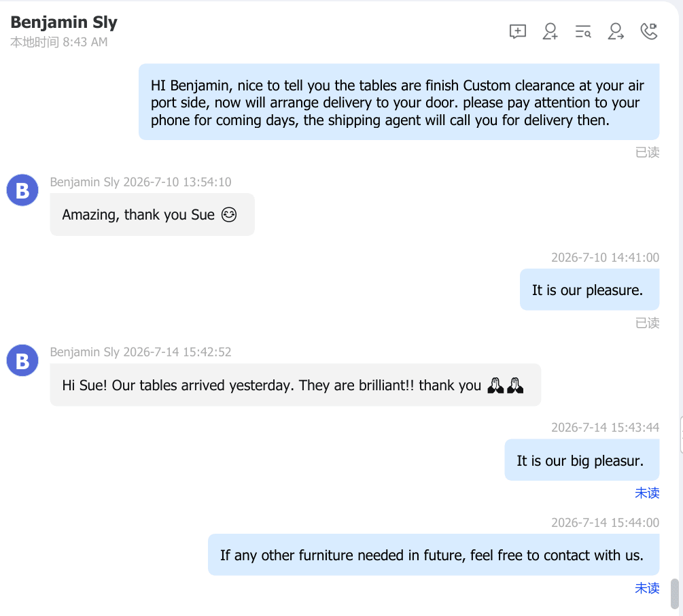Click the add contact icon
The height and width of the screenshot is (616, 683).
tap(550, 31)
